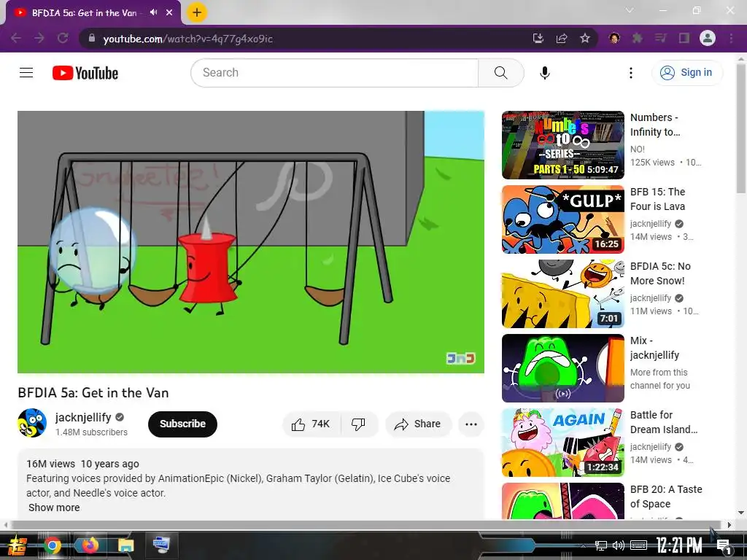Open BFDIA 5c No More Snow thumbnail
This screenshot has width=747, height=560.
pos(562,294)
